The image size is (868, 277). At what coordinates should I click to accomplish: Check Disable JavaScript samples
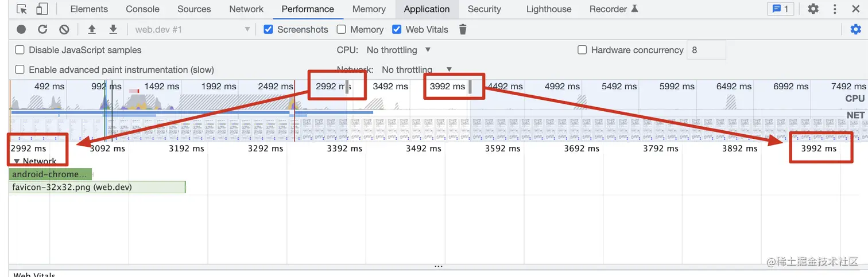click(20, 50)
